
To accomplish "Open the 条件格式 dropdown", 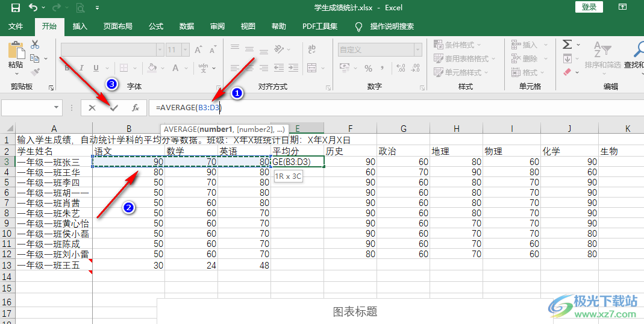I will [457, 45].
